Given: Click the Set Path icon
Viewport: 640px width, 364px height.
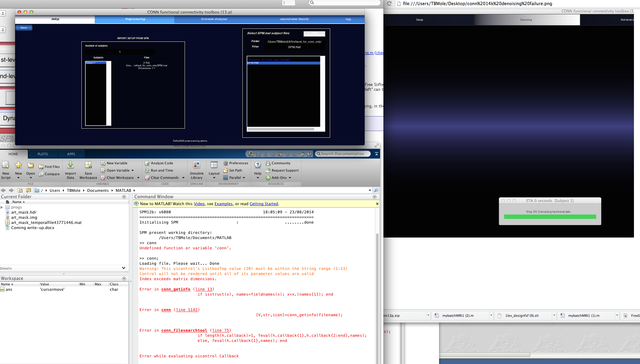Looking at the screenshot, I should [x=226, y=170].
